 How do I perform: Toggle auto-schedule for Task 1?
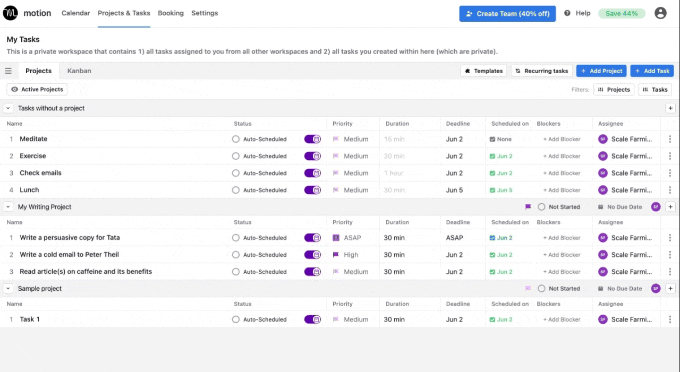click(x=312, y=320)
